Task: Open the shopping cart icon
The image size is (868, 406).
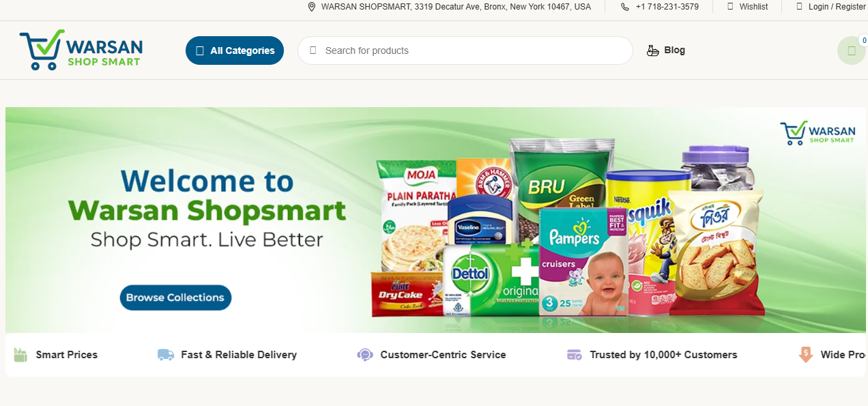Action: (x=851, y=50)
